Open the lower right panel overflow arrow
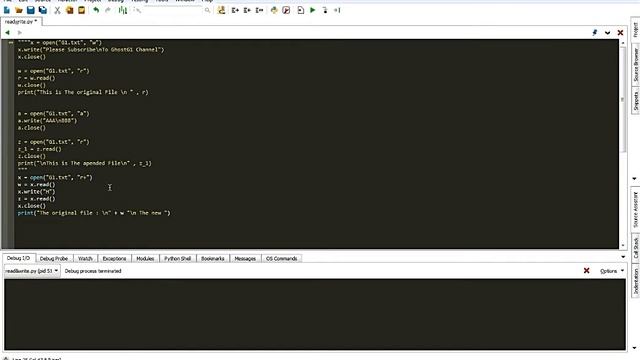The image size is (640, 360). pos(634,348)
